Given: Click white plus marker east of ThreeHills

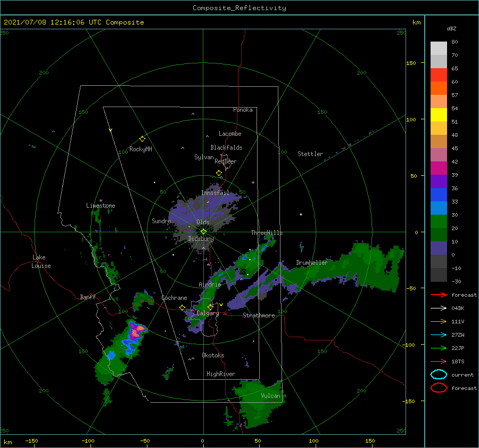Looking at the screenshot, I should [x=301, y=214].
